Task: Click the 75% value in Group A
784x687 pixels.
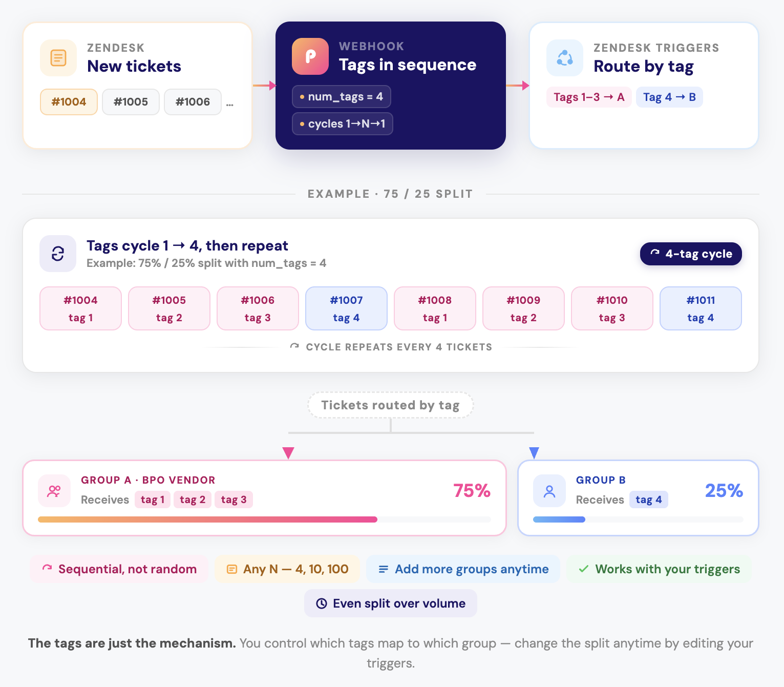Action: pyautogui.click(x=472, y=491)
